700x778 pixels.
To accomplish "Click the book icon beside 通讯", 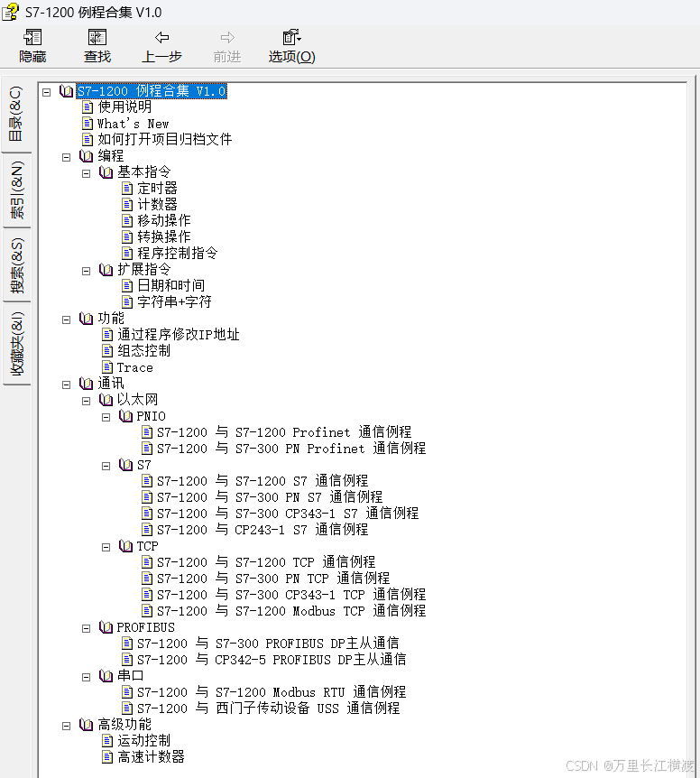I will click(x=86, y=384).
